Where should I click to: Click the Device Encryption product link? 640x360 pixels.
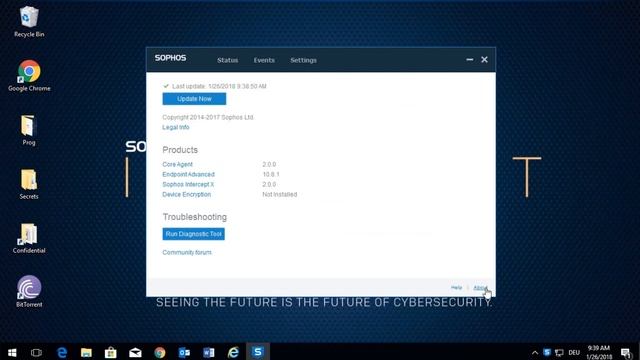click(x=187, y=194)
